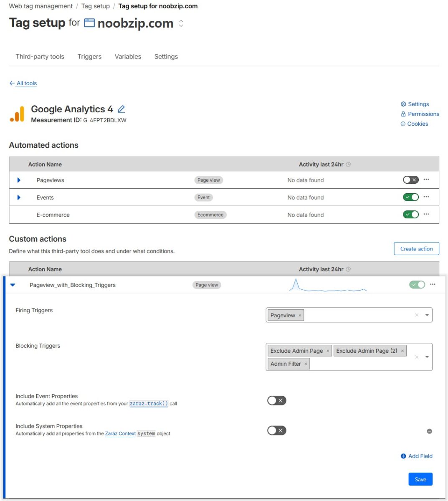Open the Settings gear link
448x501 pixels.
415,104
